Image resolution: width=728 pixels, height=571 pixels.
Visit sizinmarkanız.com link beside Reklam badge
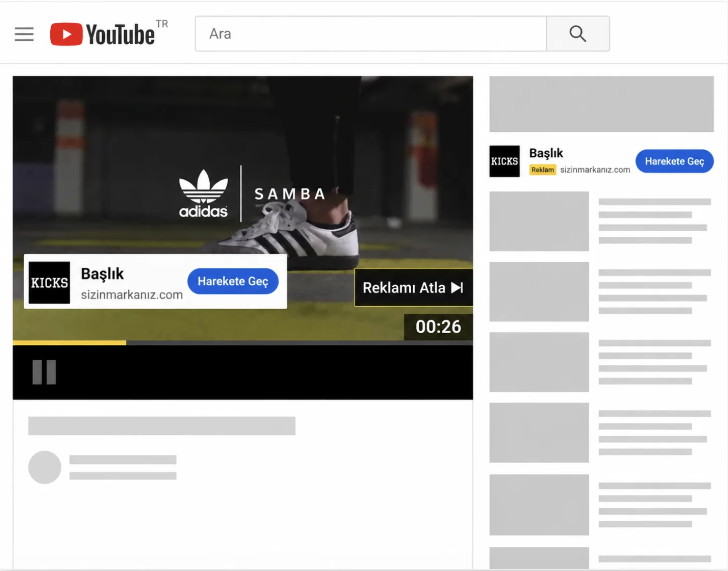tap(595, 170)
